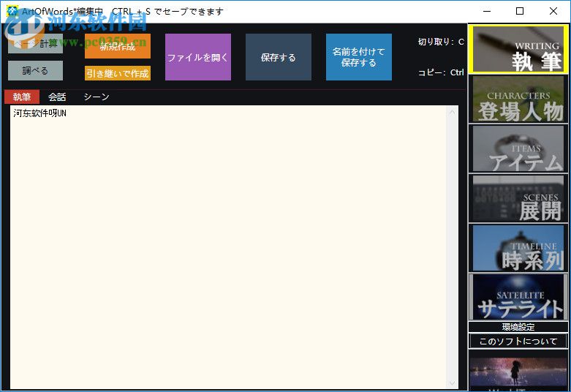Click the ArtOfWords title bar app icon
This screenshot has height=392, width=571.
pos(12,11)
